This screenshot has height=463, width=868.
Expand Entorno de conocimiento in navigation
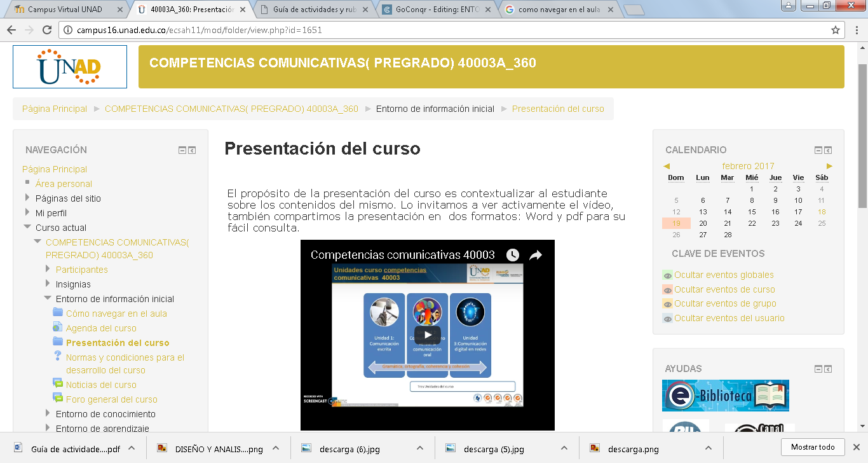pos(48,413)
